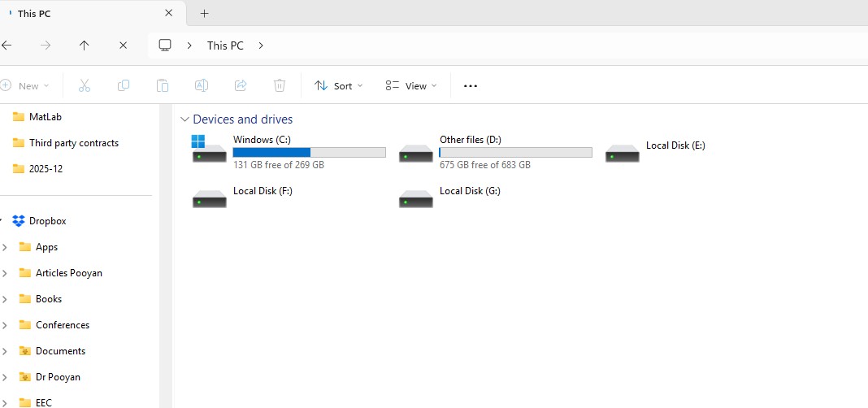
Task: Open Third party contracts folder in sidebar
Action: [73, 143]
